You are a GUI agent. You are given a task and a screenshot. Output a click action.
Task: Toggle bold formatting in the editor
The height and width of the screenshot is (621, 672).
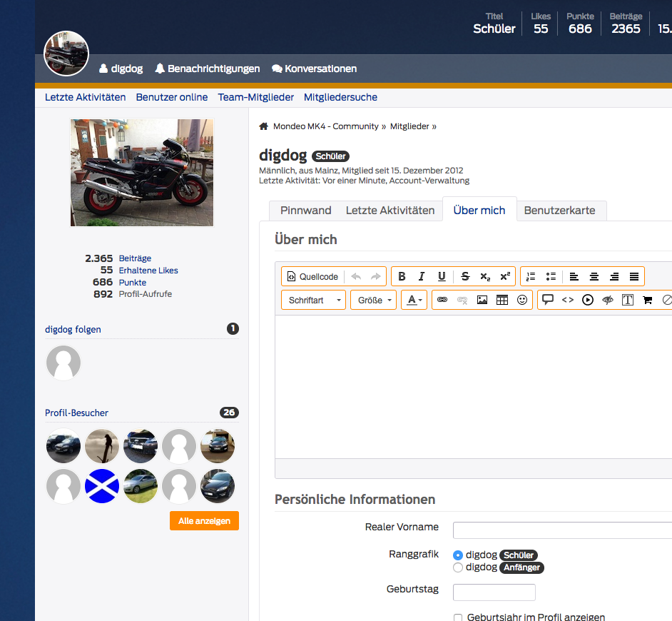(402, 277)
